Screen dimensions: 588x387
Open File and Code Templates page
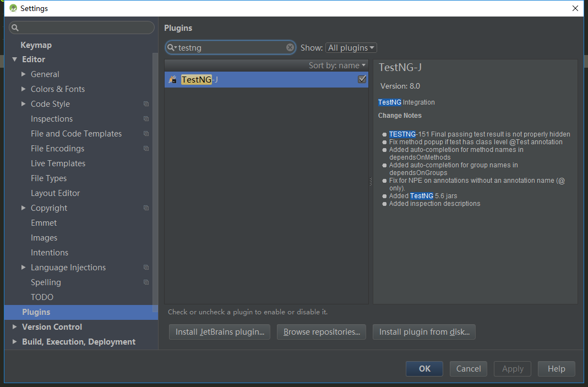point(76,134)
